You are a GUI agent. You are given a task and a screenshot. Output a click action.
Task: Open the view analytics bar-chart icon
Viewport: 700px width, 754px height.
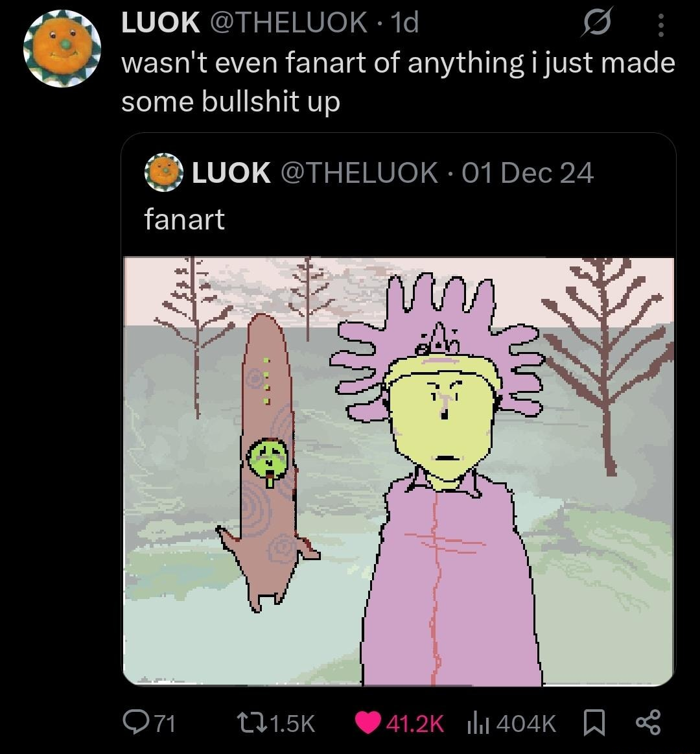click(477, 722)
